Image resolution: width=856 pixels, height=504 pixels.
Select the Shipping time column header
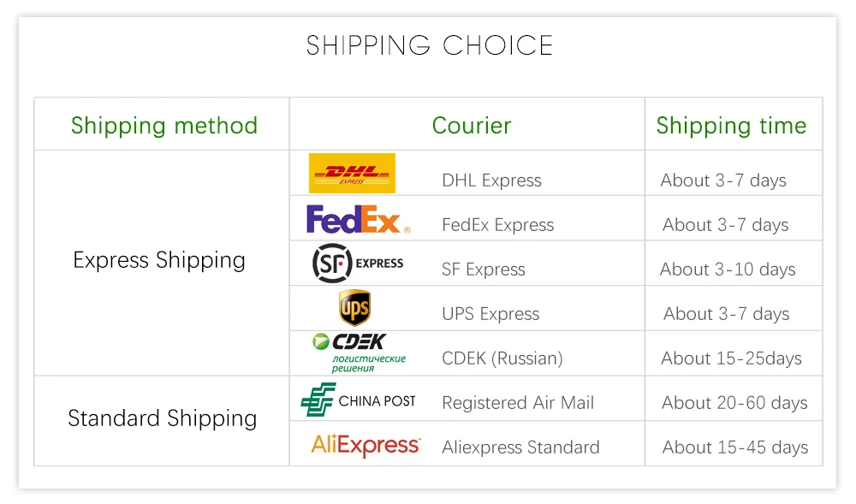(732, 126)
